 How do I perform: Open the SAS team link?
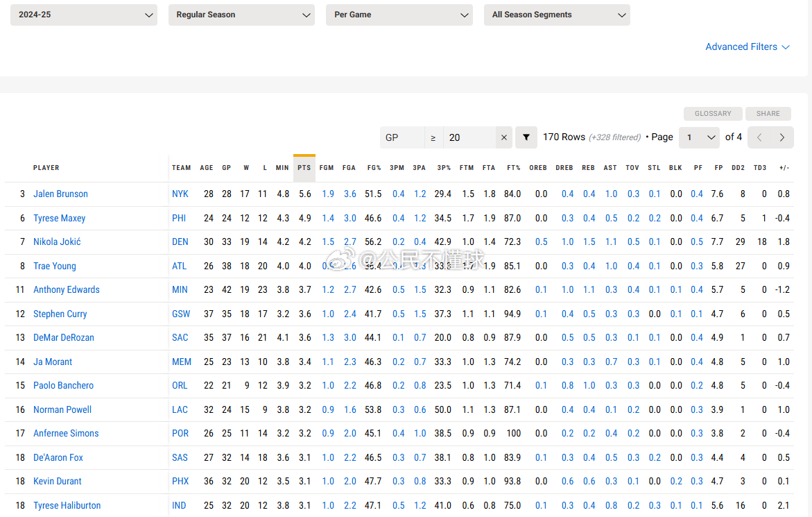tap(180, 457)
